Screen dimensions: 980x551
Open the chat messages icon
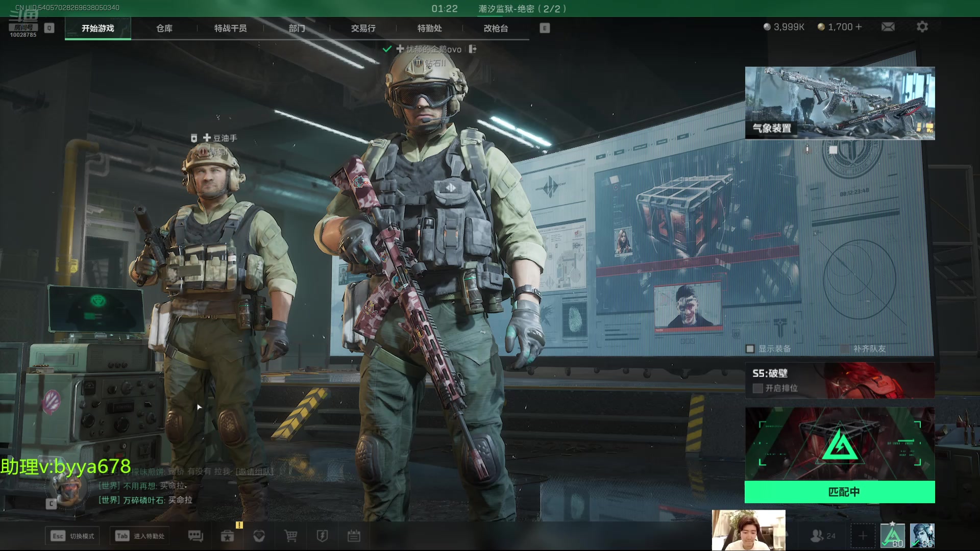click(x=195, y=536)
